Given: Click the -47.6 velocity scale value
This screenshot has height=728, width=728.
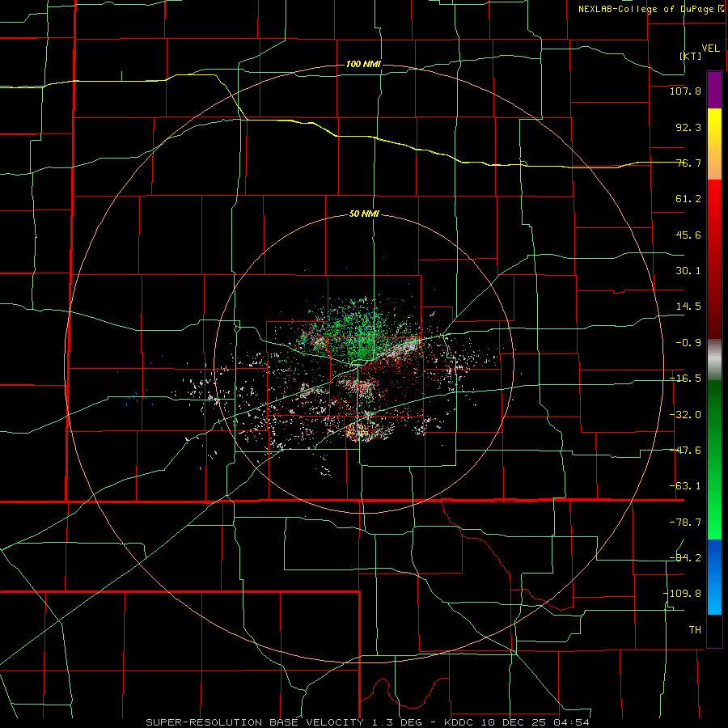Looking at the screenshot, I should tap(685, 451).
